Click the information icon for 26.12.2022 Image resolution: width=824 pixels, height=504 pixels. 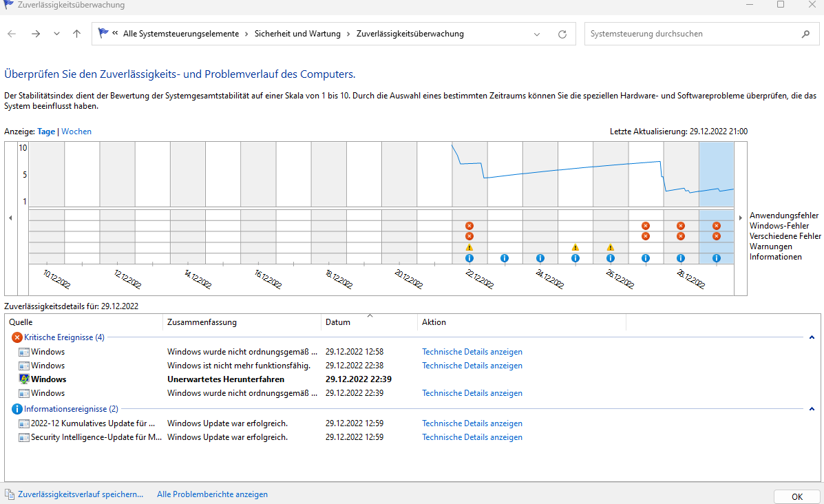610,258
